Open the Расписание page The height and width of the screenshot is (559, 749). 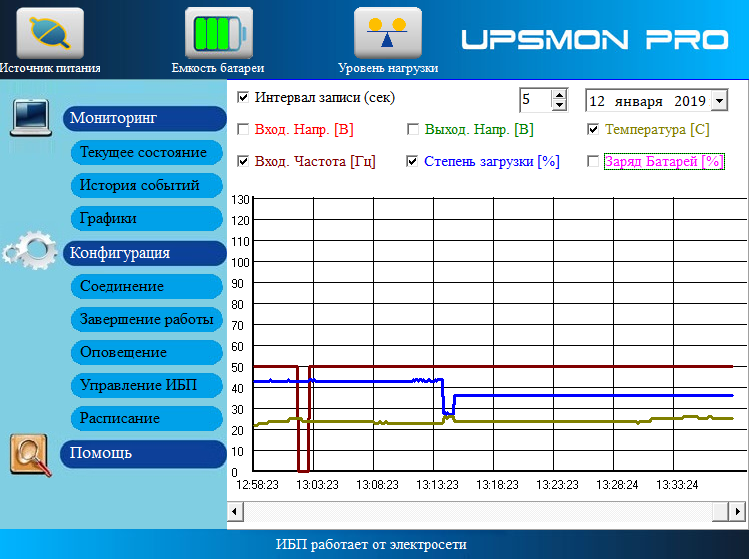click(147, 418)
